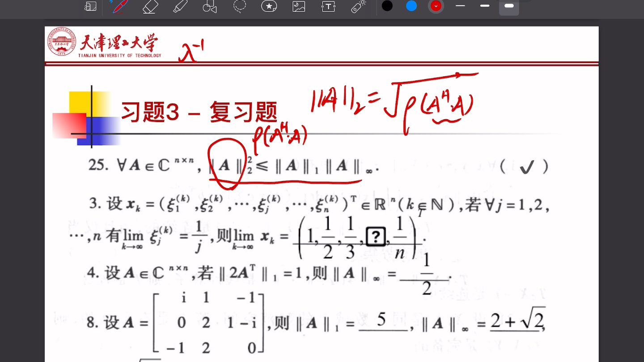Select the Eraser tool

[151, 6]
